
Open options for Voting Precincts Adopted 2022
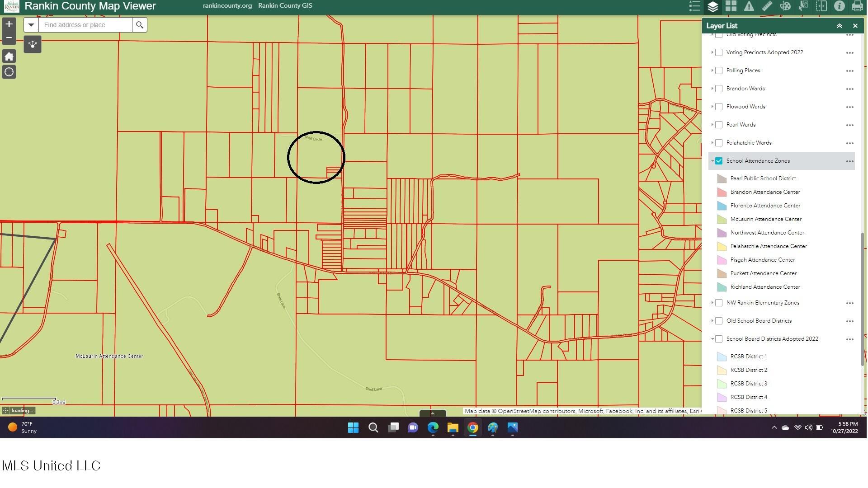click(x=850, y=53)
